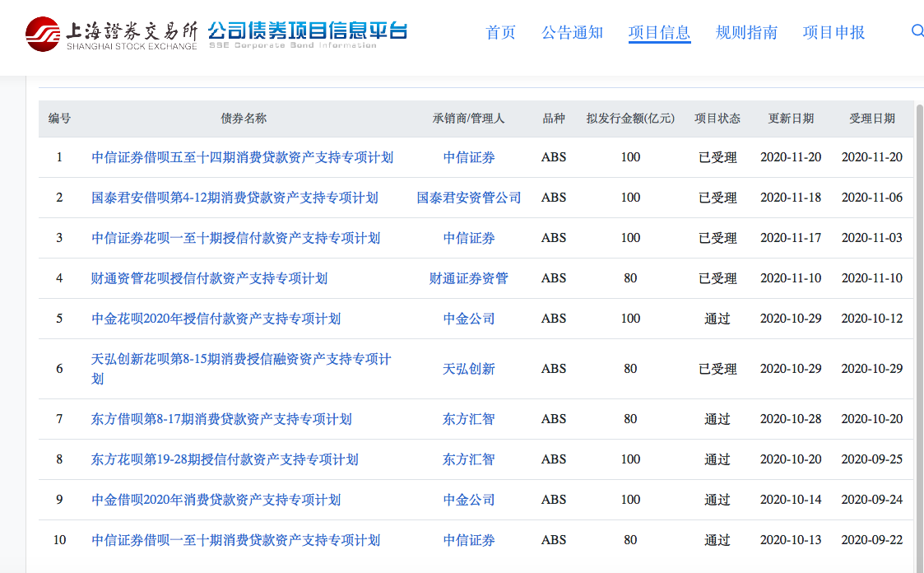This screenshot has width=924, height=573.
Task: Open 中金借呗2020年消费贷款 plan link
Action: coord(216,500)
